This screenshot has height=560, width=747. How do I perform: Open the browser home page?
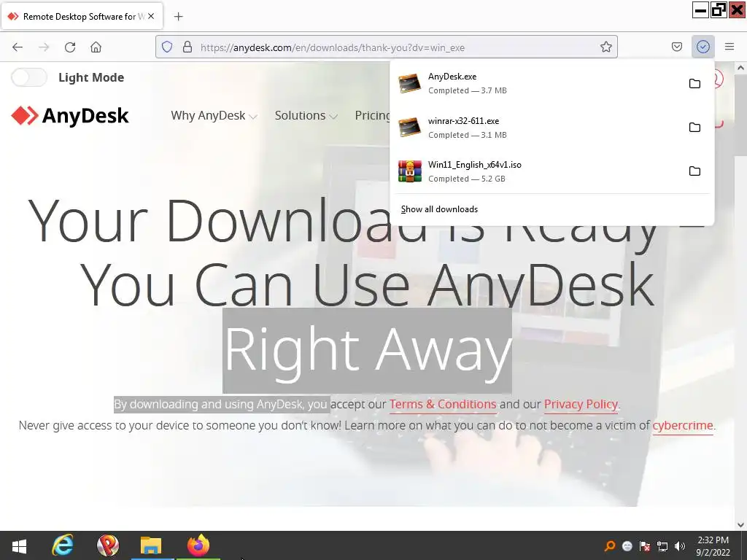click(x=96, y=47)
